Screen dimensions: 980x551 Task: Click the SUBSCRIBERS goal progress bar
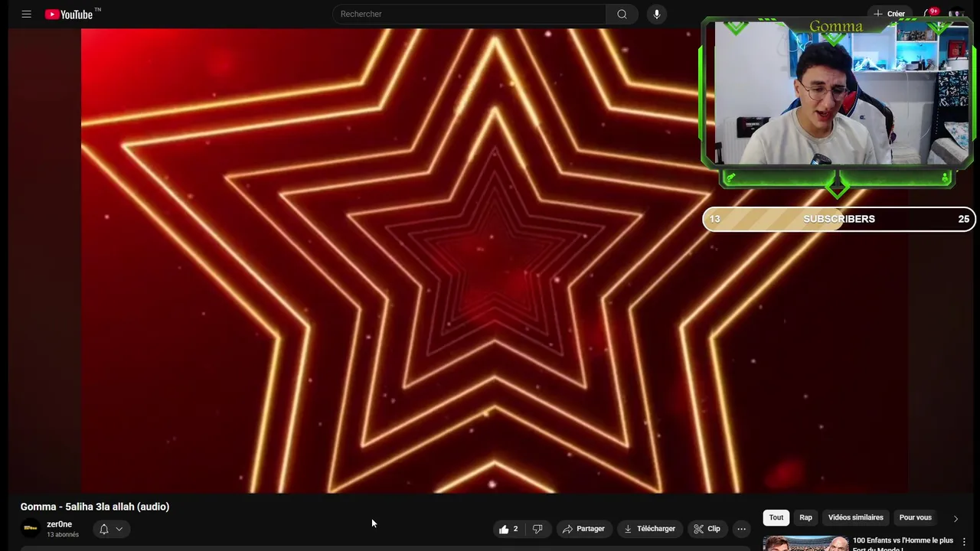coord(839,219)
